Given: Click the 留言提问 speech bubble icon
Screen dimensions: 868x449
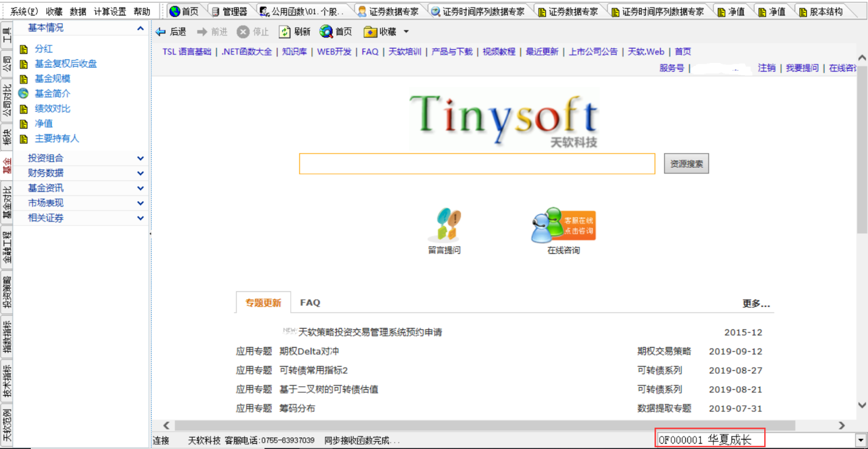Looking at the screenshot, I should click(x=444, y=225).
